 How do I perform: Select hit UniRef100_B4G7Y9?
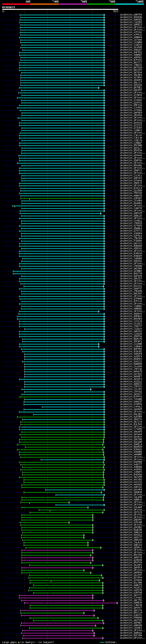(131, 273)
